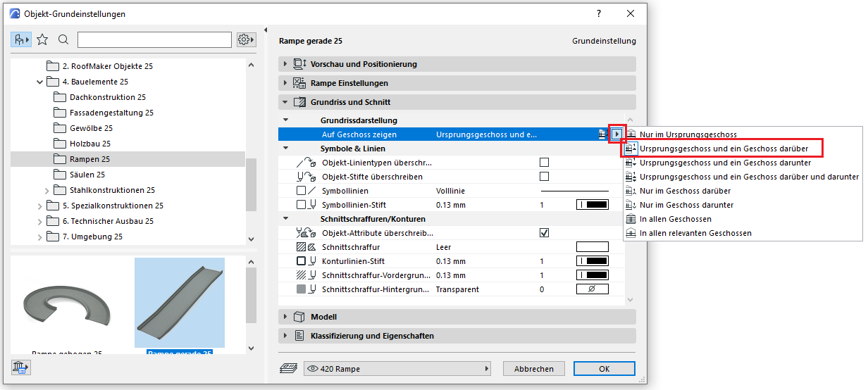Click the Abbrechen button
This screenshot has height=390, width=868.
pos(534,368)
